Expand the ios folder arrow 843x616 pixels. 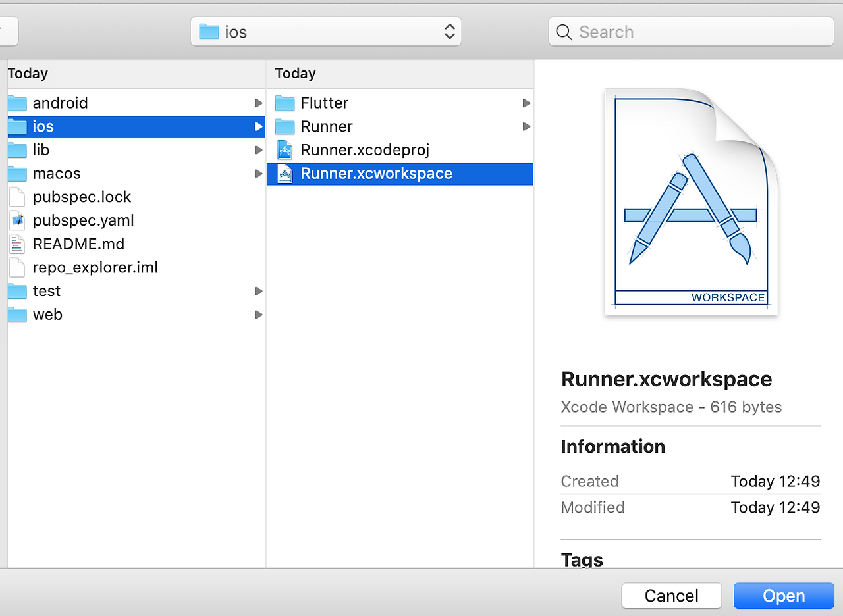pyautogui.click(x=258, y=127)
